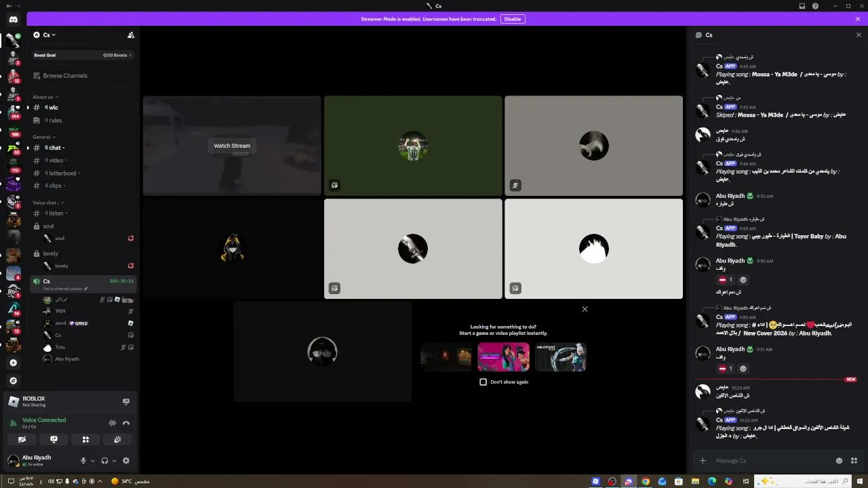
Task: Start an Activity with the four-dots button
Action: point(85,440)
